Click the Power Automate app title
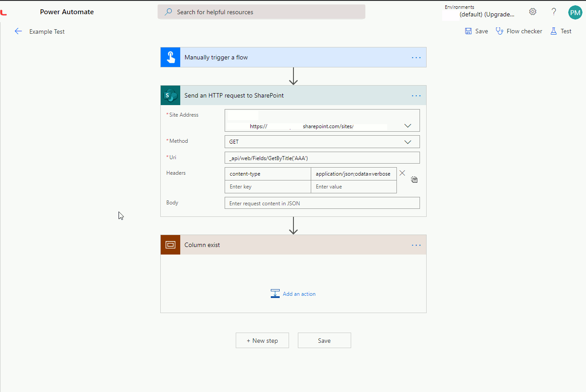The width and height of the screenshot is (586, 392). click(67, 12)
